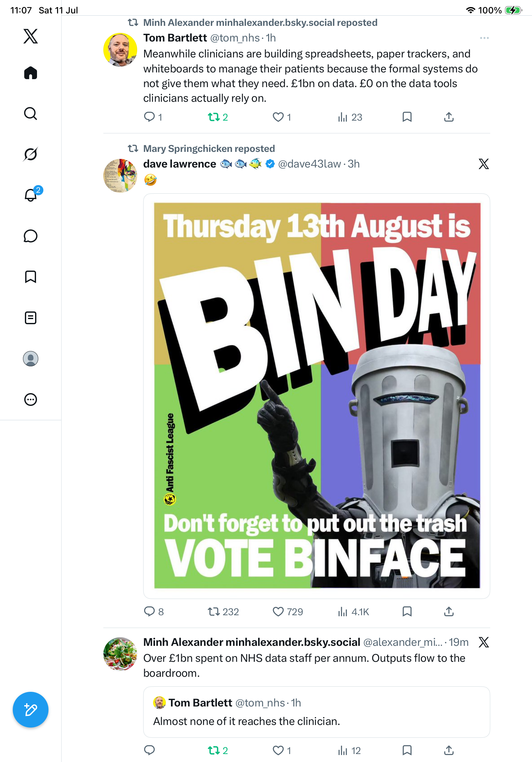This screenshot has height=762, width=532.
Task: Open the Home feed icon
Action: (x=31, y=73)
